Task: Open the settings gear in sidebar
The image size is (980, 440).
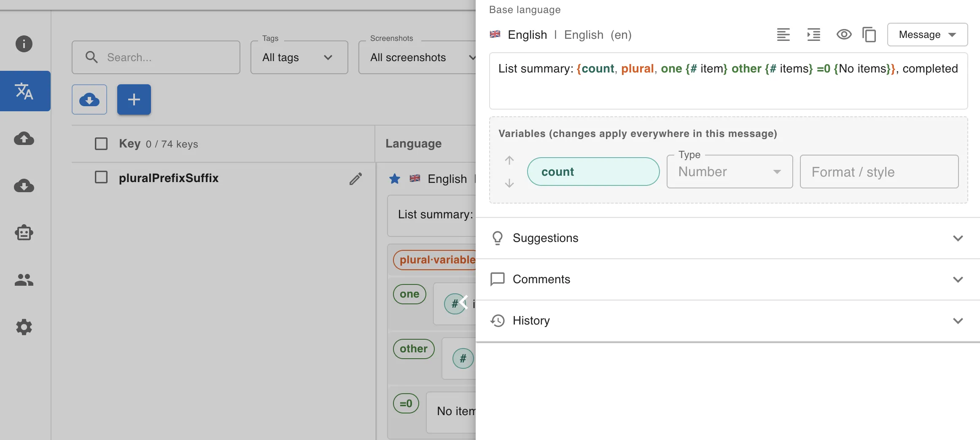Action: [24, 327]
